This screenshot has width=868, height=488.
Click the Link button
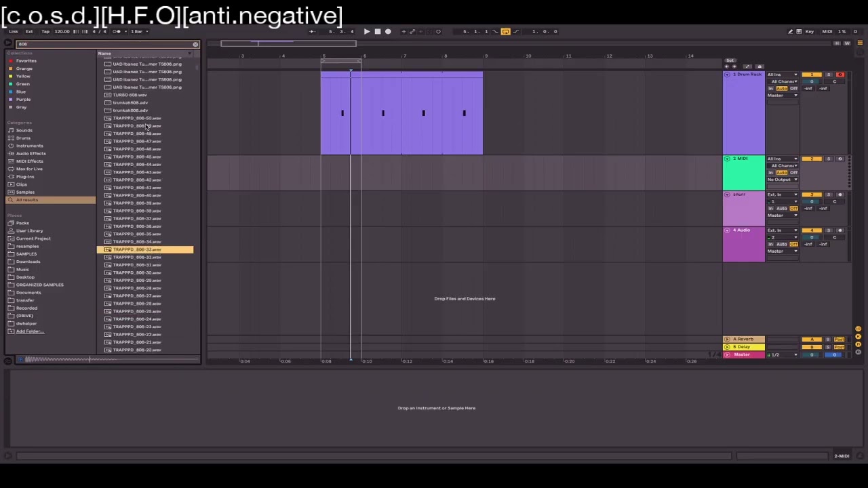14,31
